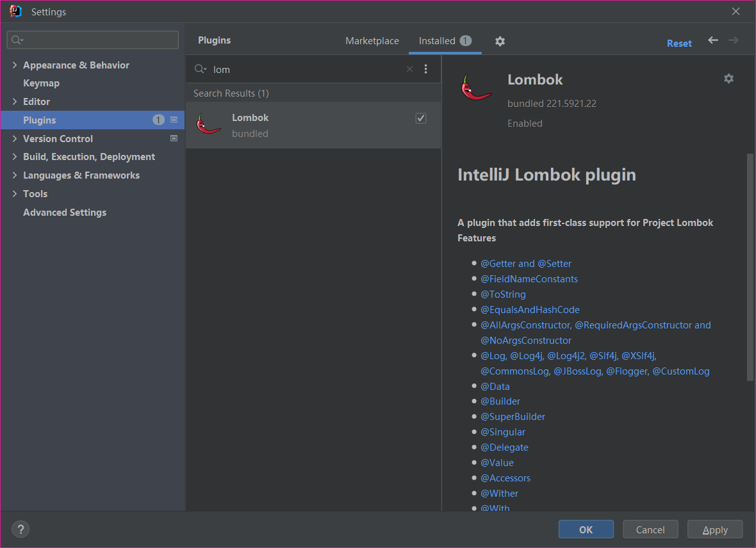Image resolution: width=756 pixels, height=548 pixels.
Task: Open the @EqualsAndHashCode link
Action: [x=530, y=309]
